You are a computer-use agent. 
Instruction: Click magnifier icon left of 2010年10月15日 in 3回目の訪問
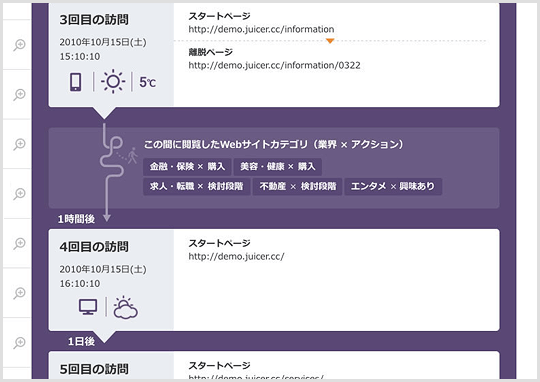(x=20, y=45)
